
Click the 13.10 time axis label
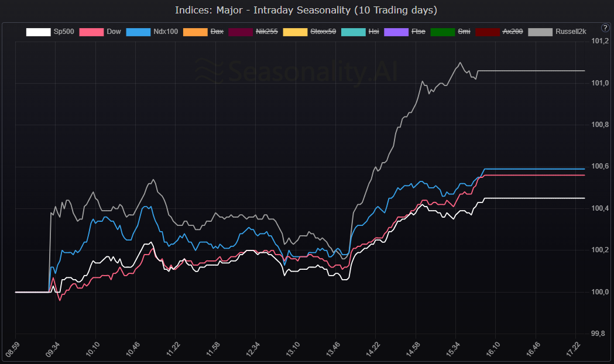pyautogui.click(x=293, y=349)
